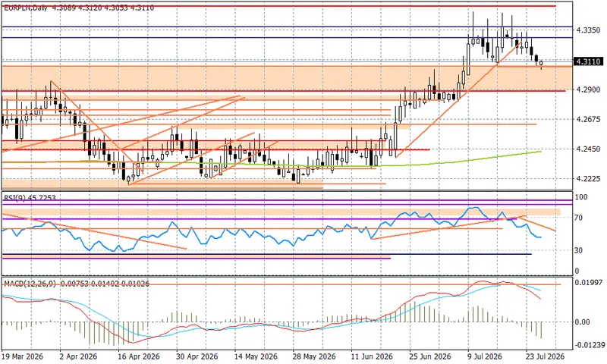This screenshot has height=364, width=607.
Task: Click the 25 Jun 2026 date label
Action: point(430,356)
